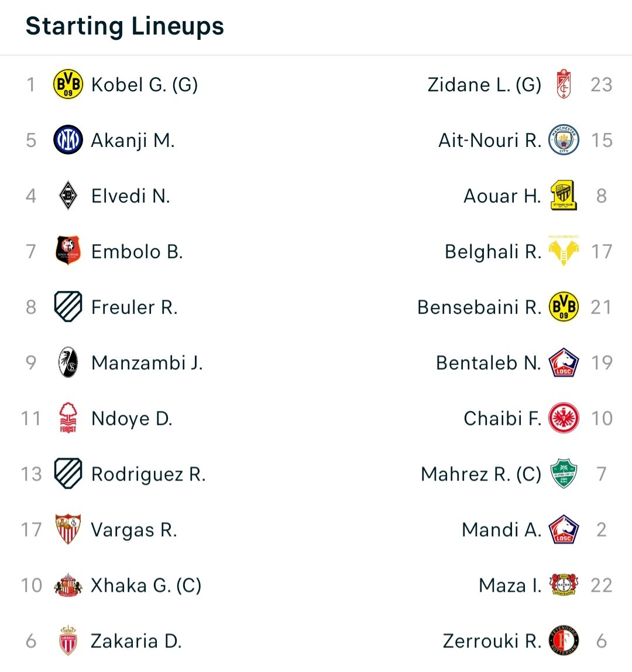Select Freuler R. in the lineup

pos(134,307)
